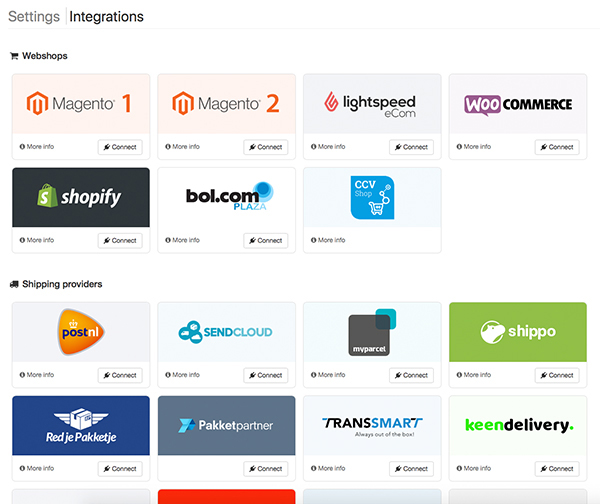Viewport: 600px width, 504px height.
Task: Select the Pakketpartner logo card
Action: point(227,426)
